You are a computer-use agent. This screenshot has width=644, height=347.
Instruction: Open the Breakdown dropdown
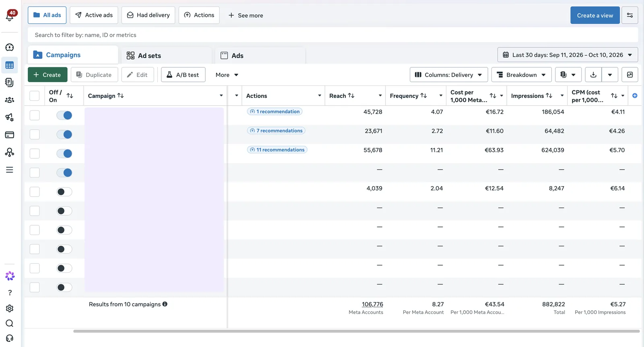click(x=521, y=75)
